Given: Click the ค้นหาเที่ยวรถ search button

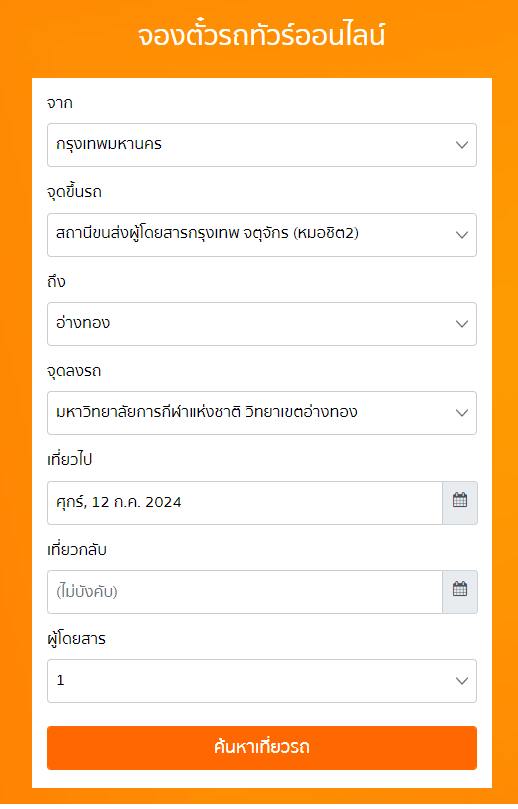Looking at the screenshot, I should click(262, 748).
